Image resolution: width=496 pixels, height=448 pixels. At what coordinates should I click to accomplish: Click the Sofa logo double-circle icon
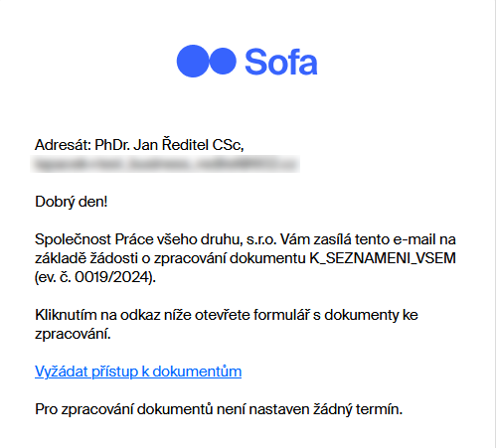point(207,61)
